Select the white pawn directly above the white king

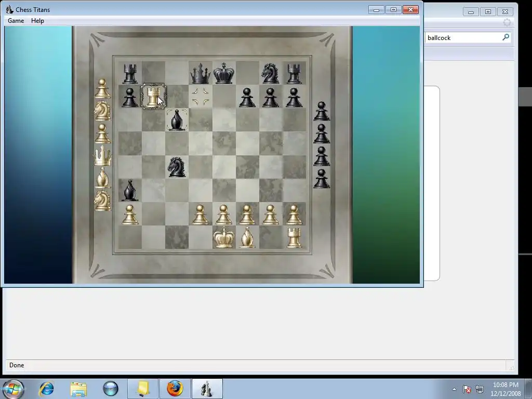pos(224,215)
